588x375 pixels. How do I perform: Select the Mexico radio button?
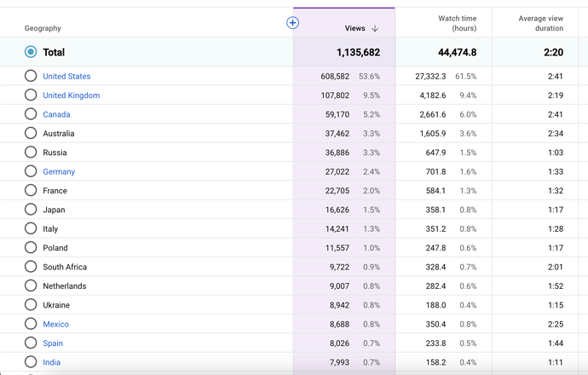(31, 324)
